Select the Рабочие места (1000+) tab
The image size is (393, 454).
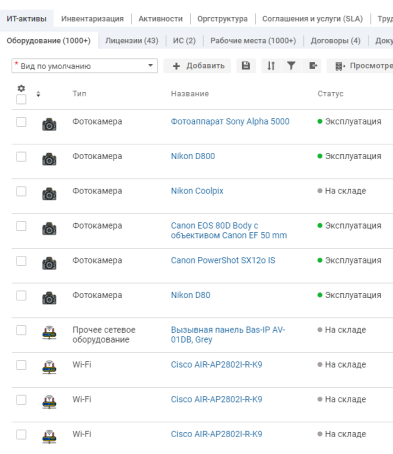click(253, 41)
